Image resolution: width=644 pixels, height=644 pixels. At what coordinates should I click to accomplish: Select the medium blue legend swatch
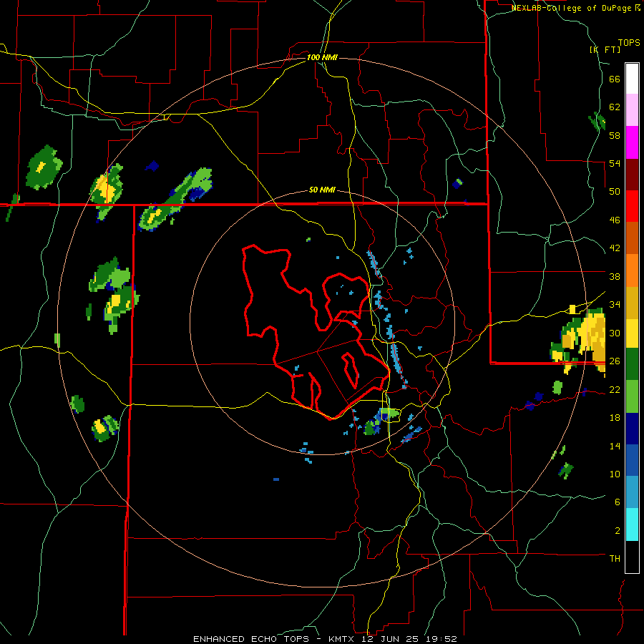point(632,460)
